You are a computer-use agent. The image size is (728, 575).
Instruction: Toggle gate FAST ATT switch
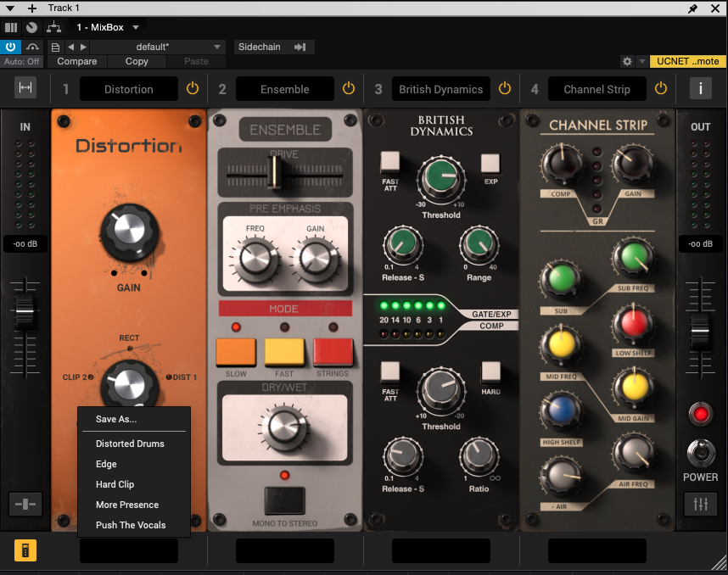click(x=390, y=161)
